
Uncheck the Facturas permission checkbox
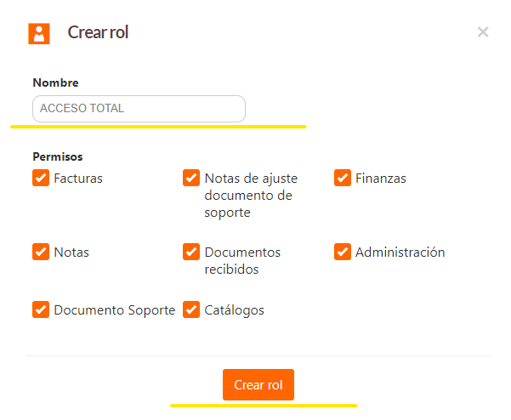pos(41,178)
